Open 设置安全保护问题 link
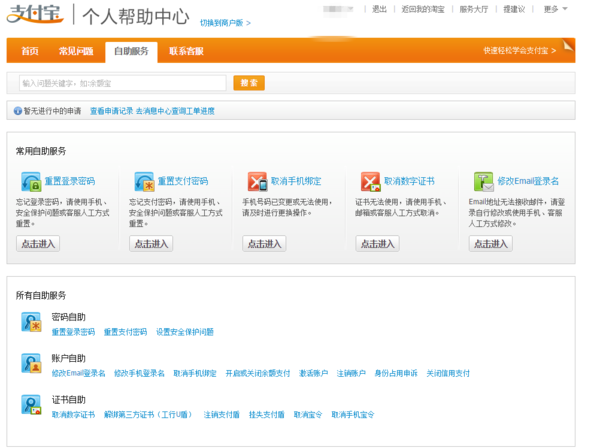This screenshot has width=600, height=448. pos(185,332)
